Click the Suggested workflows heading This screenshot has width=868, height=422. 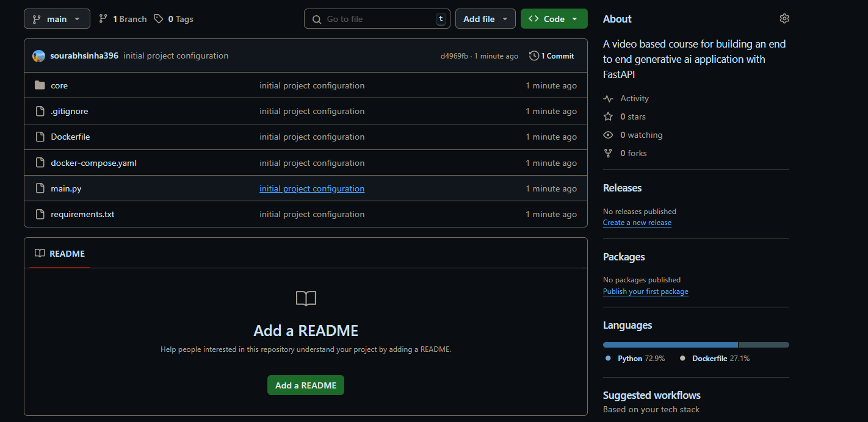click(652, 395)
